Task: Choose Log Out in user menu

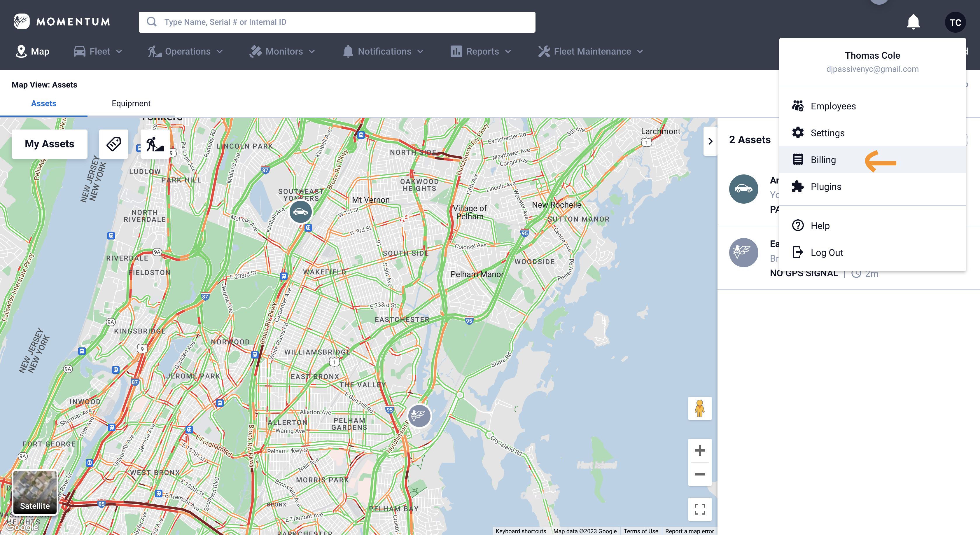Action: 826,253
